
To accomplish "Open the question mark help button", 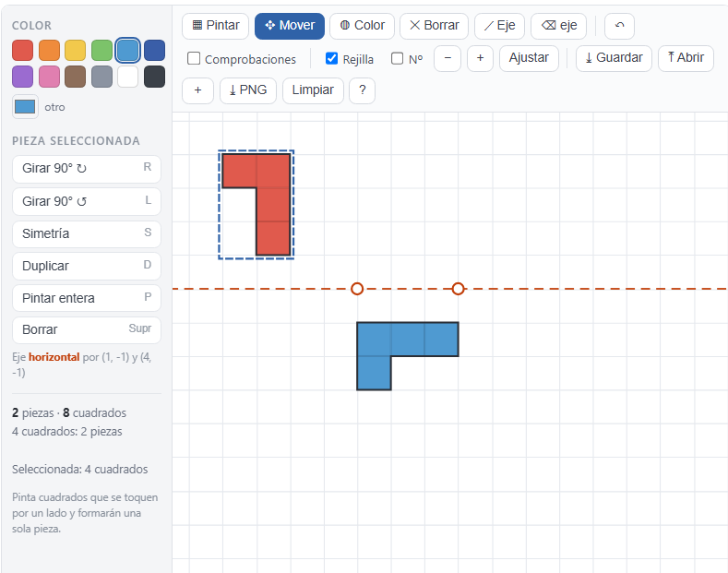I will [x=362, y=90].
